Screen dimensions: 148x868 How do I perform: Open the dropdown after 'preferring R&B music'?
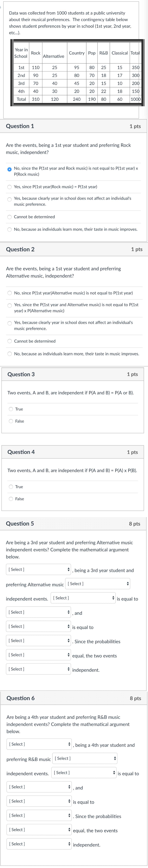coord(85,758)
